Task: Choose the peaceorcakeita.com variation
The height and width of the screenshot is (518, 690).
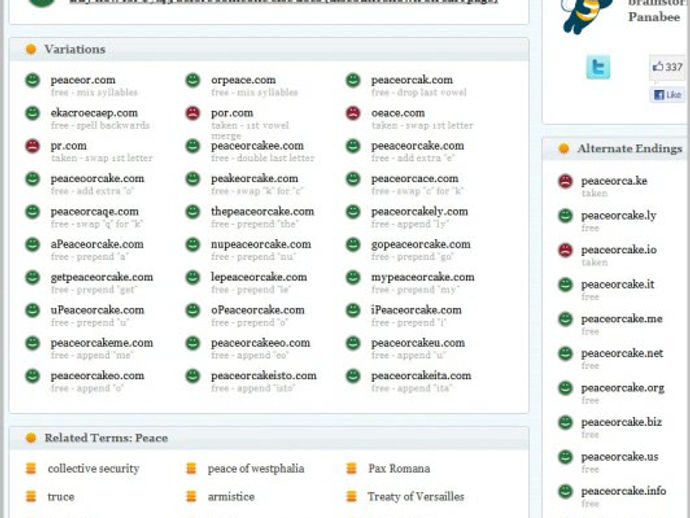Action: pos(421,376)
